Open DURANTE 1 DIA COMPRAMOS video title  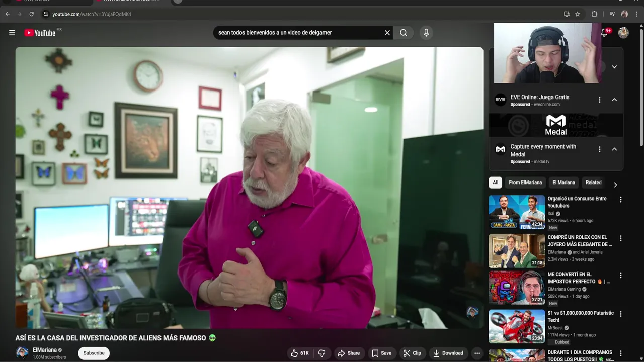[580, 356]
